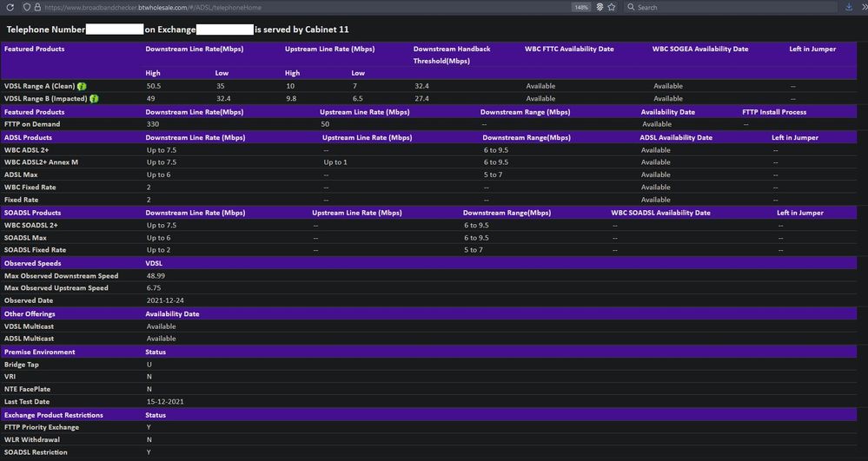
Task: Focus the browser Search field
Action: [x=731, y=7]
